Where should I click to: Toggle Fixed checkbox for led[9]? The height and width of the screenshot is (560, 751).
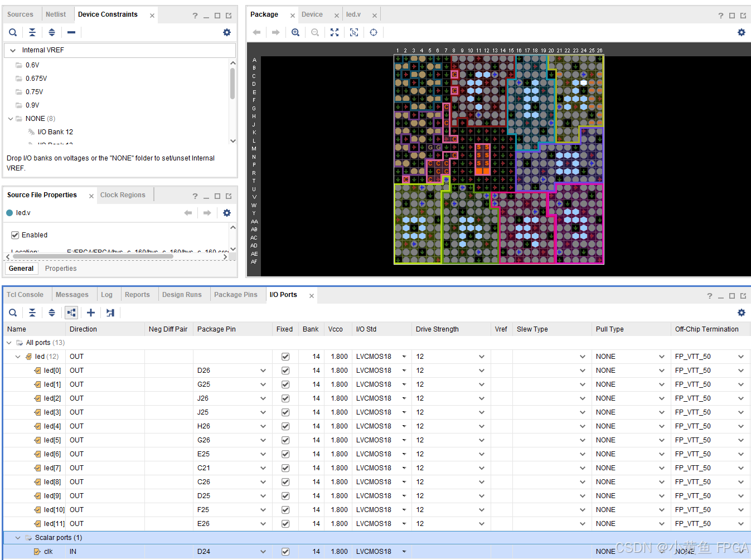(285, 496)
